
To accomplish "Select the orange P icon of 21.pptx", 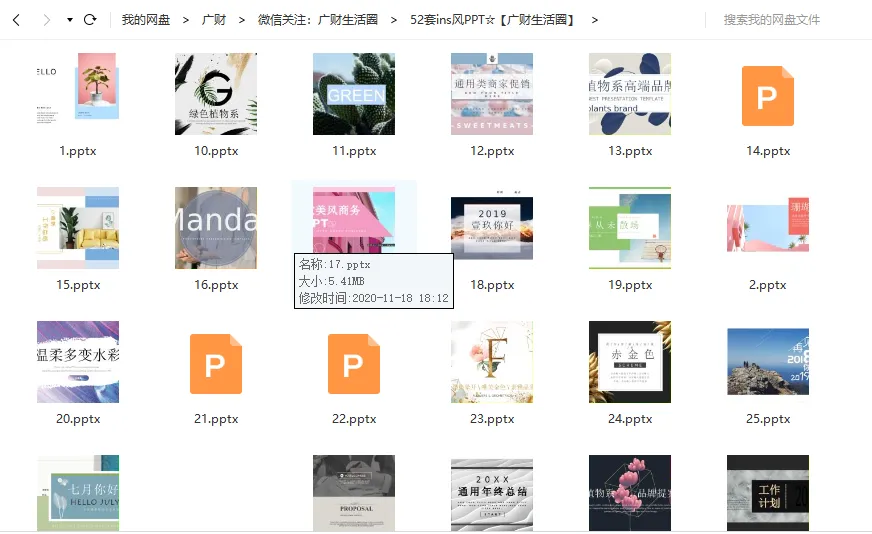I will [x=216, y=364].
